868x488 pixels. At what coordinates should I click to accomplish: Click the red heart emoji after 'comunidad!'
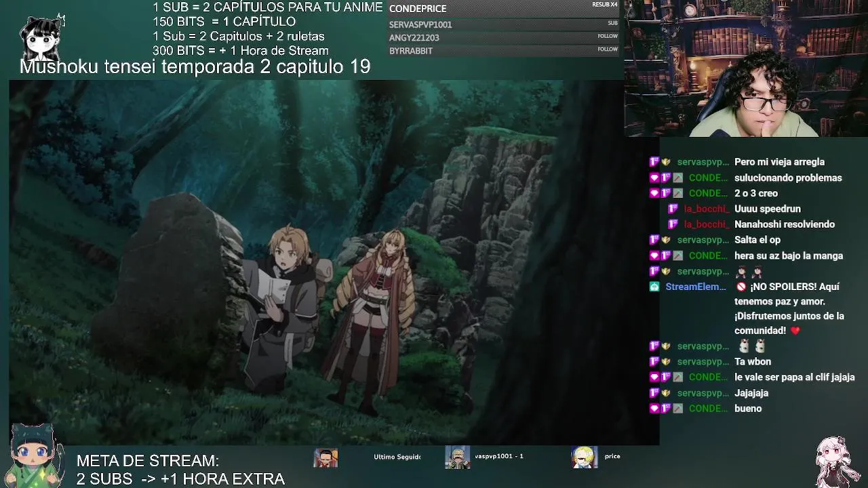[x=795, y=331]
